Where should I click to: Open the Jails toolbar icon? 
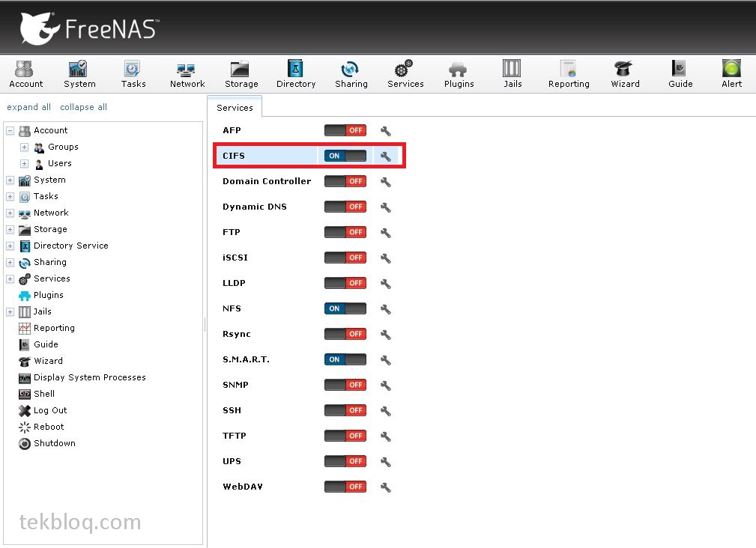click(512, 73)
